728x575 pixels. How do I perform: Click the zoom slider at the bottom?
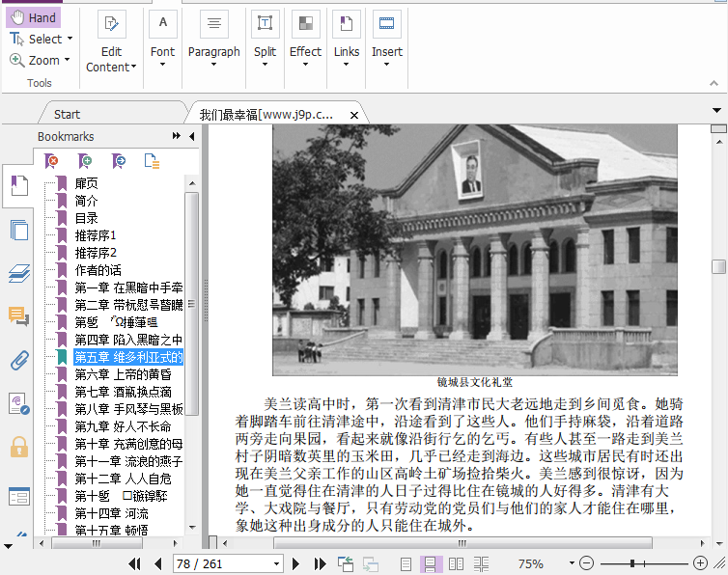tap(632, 563)
